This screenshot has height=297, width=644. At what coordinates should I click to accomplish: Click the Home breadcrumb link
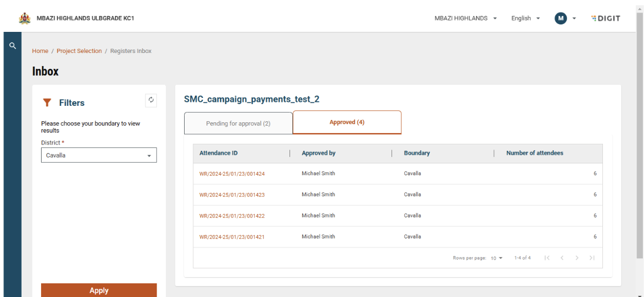coord(40,51)
